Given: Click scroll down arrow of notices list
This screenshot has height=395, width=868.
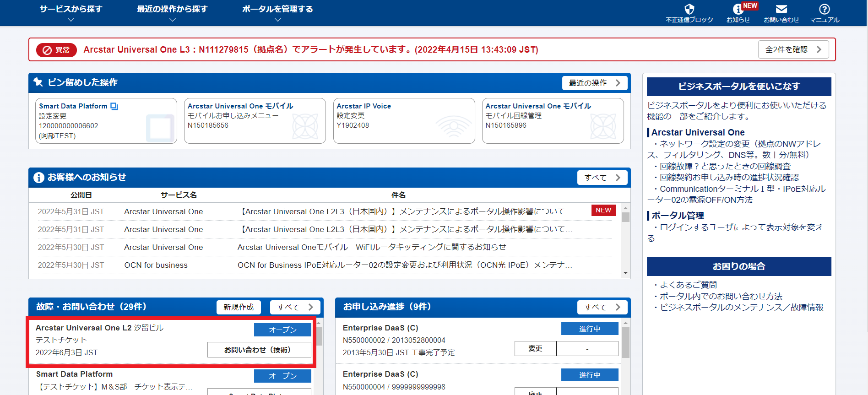Looking at the screenshot, I should 625,273.
